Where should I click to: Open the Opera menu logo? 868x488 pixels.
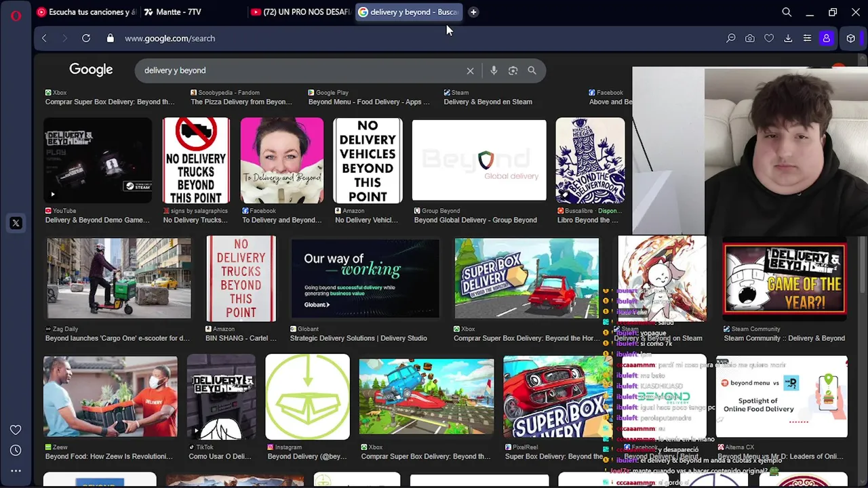pos(16,15)
